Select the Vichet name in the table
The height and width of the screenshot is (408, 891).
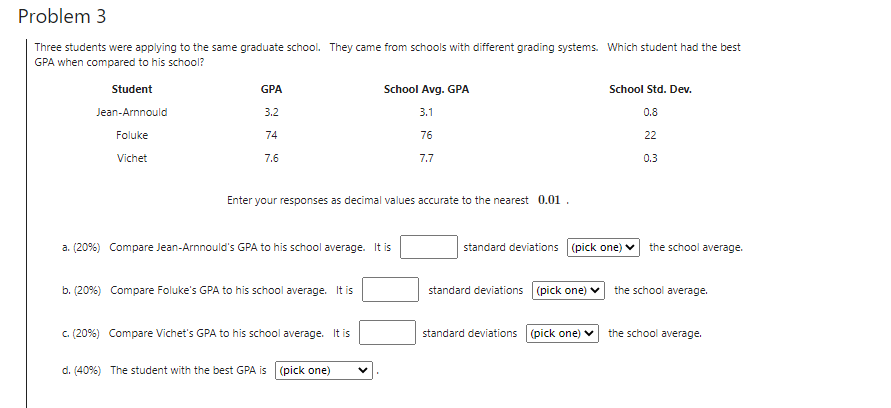coord(132,158)
